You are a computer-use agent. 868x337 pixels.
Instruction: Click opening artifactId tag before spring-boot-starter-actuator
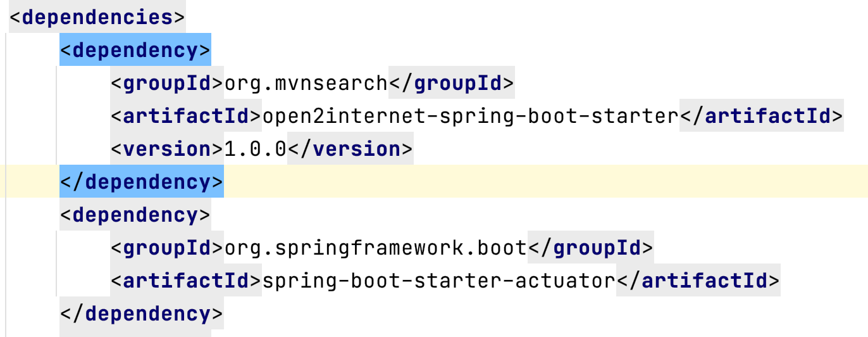[x=187, y=281]
